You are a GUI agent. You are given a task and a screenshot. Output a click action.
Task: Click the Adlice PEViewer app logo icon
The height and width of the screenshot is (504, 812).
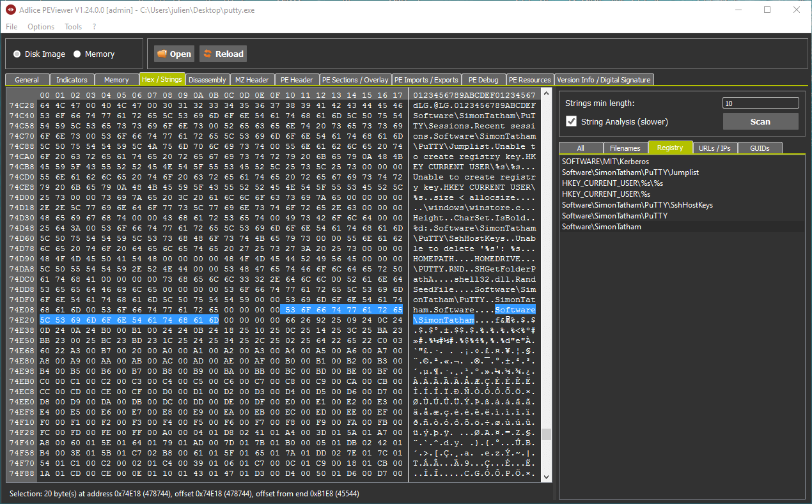tap(10, 10)
